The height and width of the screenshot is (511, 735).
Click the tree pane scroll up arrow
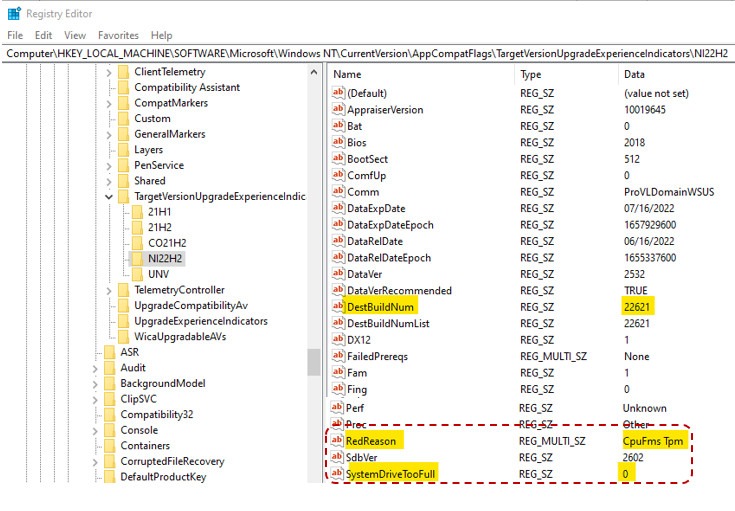(x=314, y=72)
